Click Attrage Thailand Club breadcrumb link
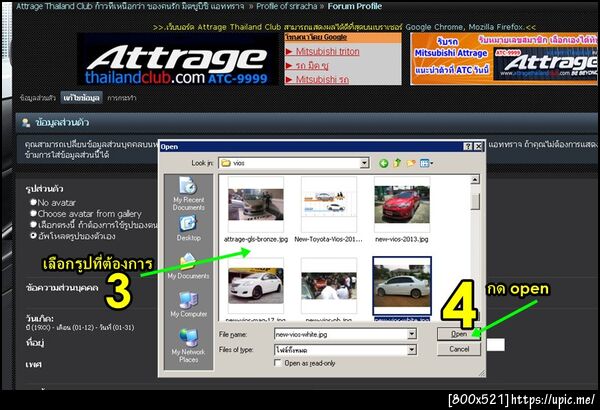The height and width of the screenshot is (410, 600). tap(130, 6)
